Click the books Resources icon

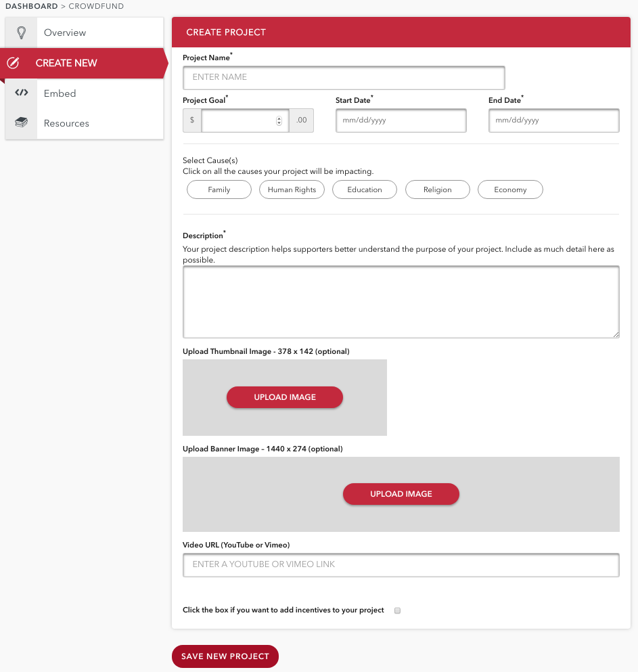click(x=21, y=123)
